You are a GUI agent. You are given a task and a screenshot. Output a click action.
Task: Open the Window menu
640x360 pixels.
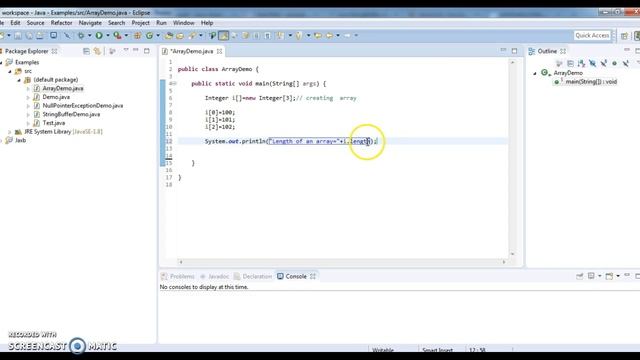183,23
